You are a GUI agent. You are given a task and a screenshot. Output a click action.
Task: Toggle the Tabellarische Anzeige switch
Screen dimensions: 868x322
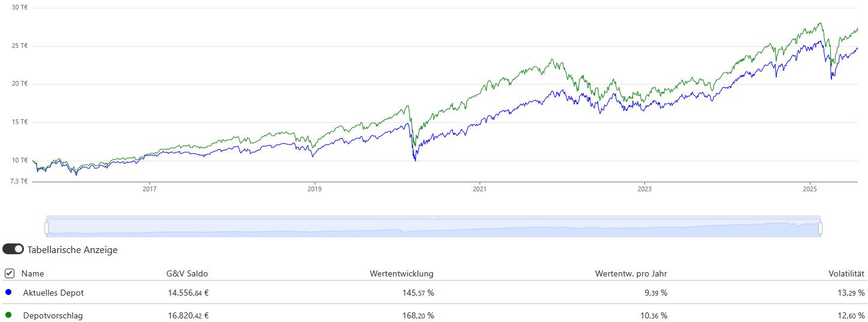tap(13, 249)
